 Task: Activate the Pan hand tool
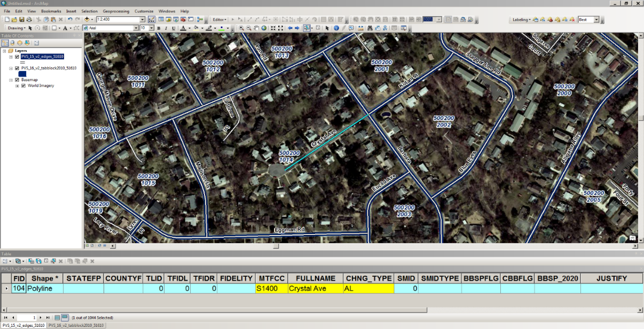(257, 28)
